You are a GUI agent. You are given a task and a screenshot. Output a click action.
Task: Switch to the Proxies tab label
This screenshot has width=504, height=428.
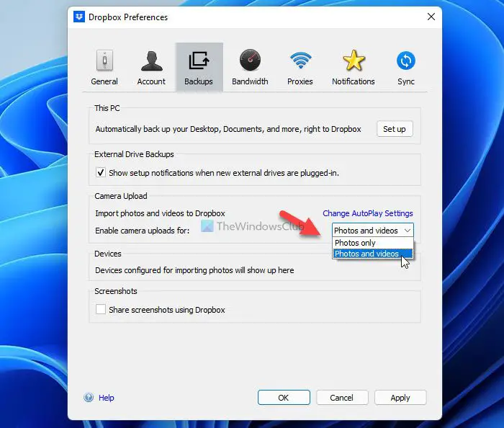[300, 81]
